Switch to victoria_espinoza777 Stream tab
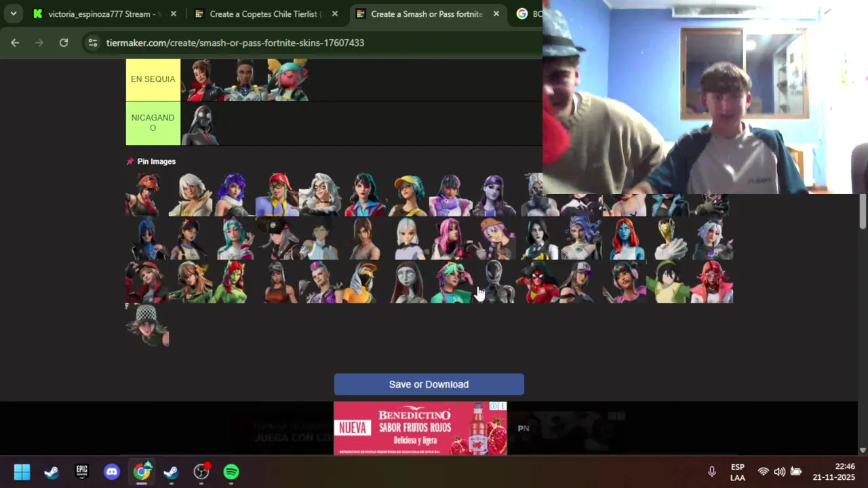This screenshot has height=488, width=868. (x=105, y=14)
